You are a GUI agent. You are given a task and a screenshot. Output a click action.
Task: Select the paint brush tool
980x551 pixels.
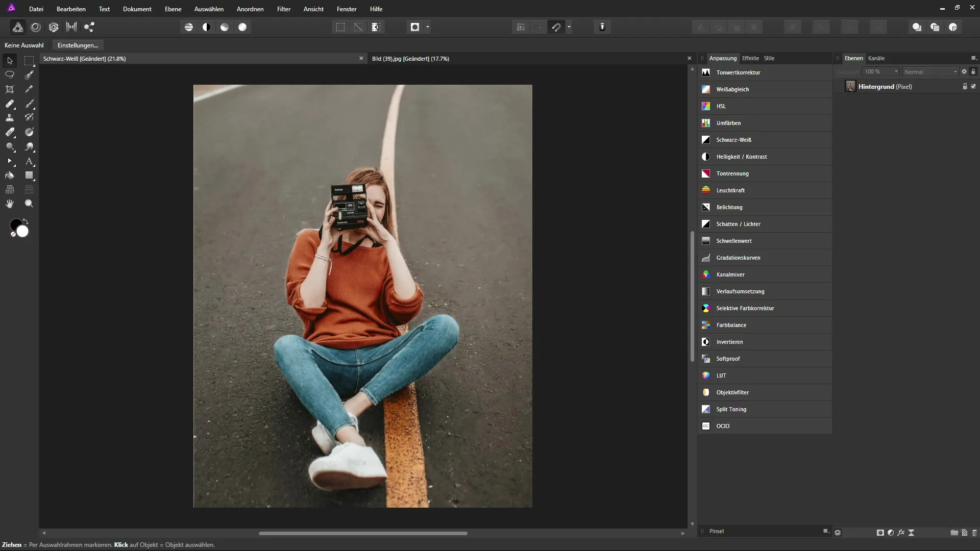(29, 104)
